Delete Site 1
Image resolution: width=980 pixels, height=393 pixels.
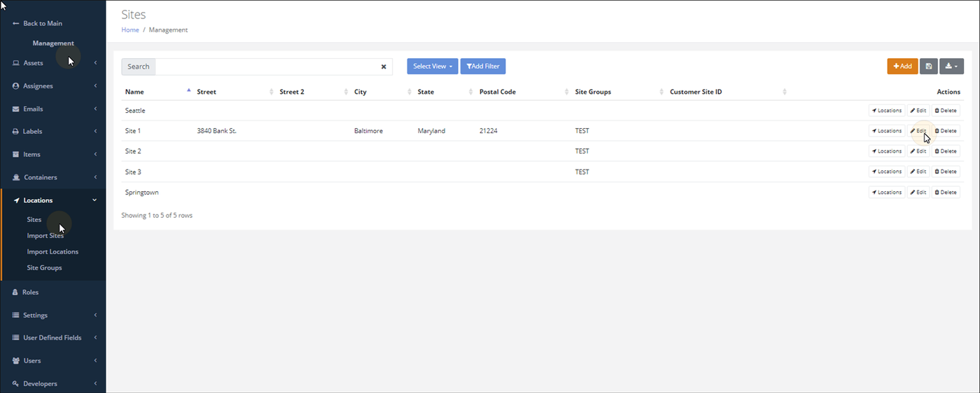(946, 131)
